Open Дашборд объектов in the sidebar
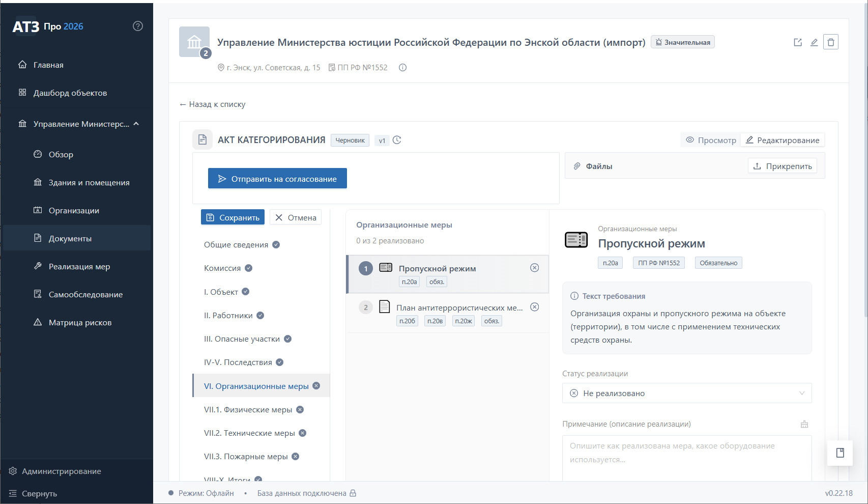Screen dimensions: 868x504 tap(77, 93)
